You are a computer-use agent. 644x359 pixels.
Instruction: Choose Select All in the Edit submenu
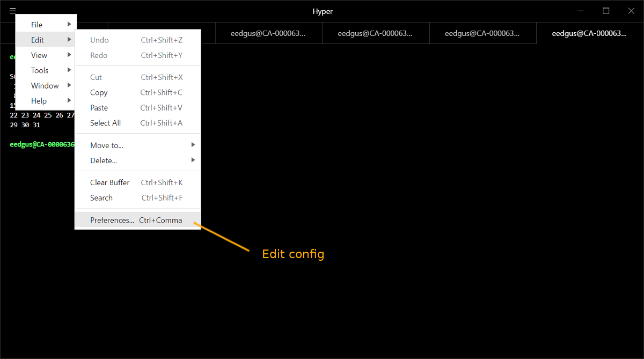pyautogui.click(x=137, y=123)
